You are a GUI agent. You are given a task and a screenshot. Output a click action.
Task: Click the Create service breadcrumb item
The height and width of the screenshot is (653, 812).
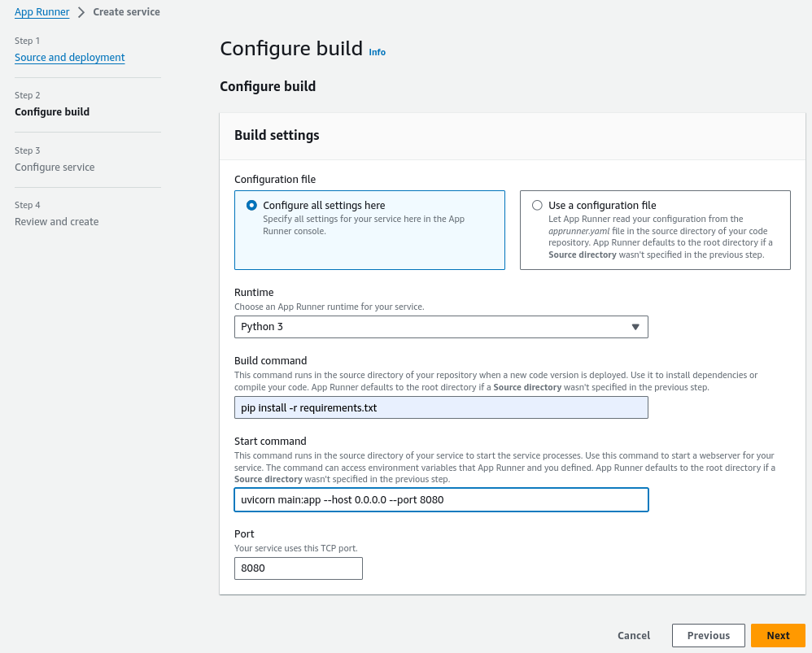pos(126,12)
